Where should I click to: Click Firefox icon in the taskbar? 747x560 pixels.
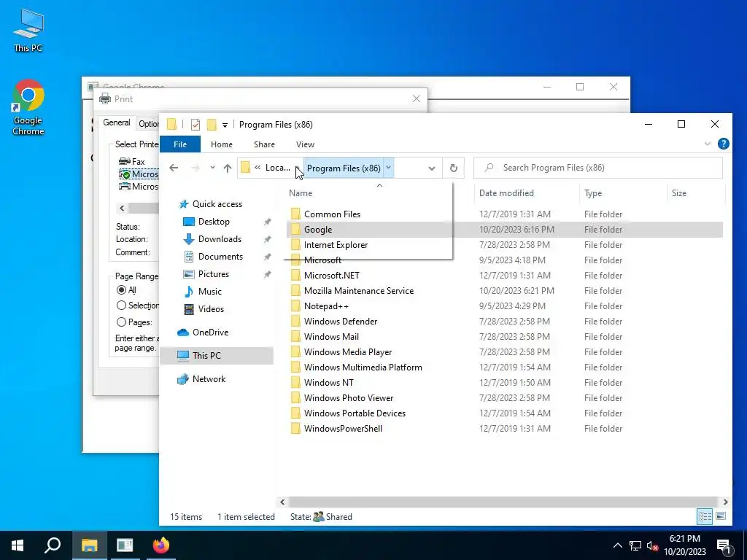(160, 545)
